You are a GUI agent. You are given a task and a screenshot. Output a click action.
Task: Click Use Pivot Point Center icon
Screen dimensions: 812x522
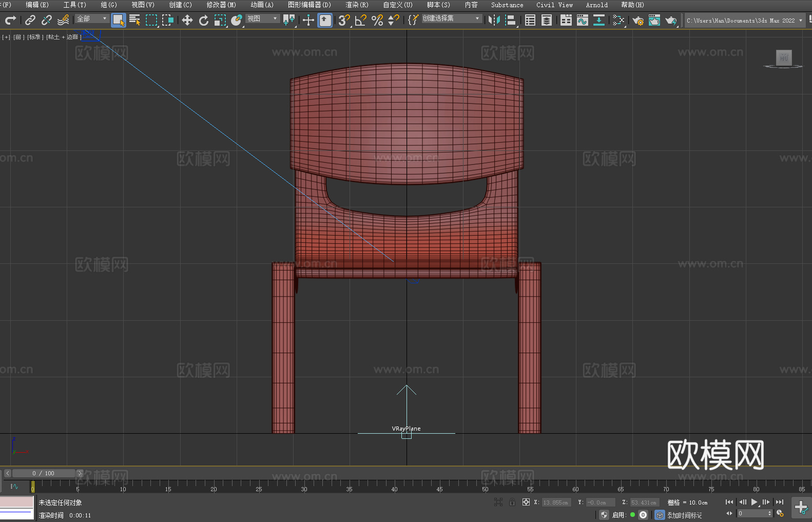289,20
